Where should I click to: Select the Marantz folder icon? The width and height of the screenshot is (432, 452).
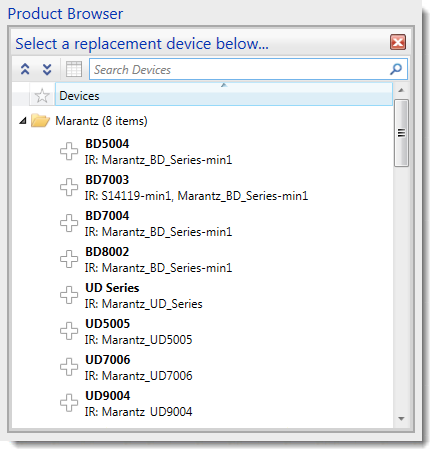(x=40, y=121)
